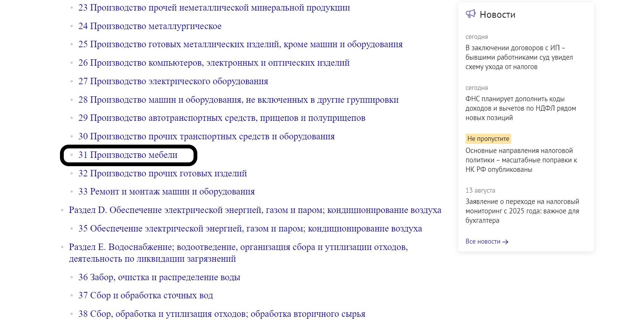Read news about договоры с ИП
Viewport: 644px width, 321px height.
[x=519, y=57]
